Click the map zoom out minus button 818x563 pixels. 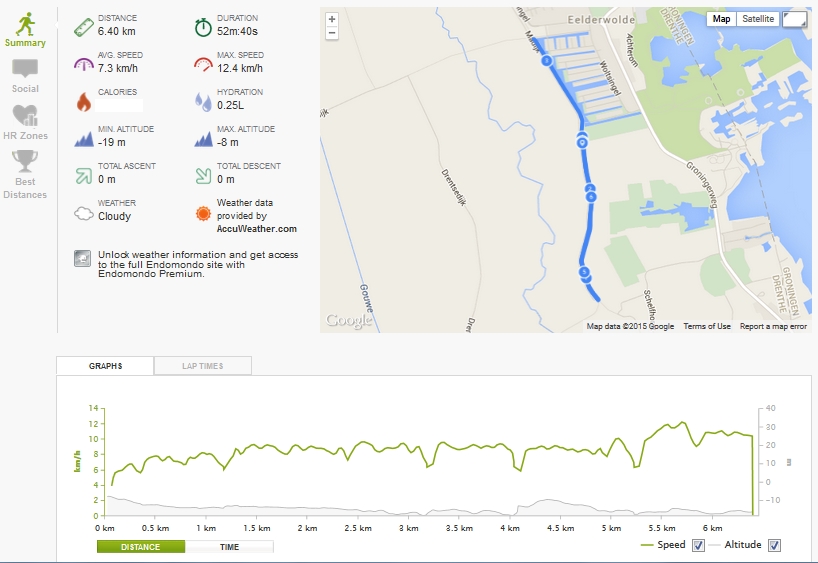click(x=332, y=33)
